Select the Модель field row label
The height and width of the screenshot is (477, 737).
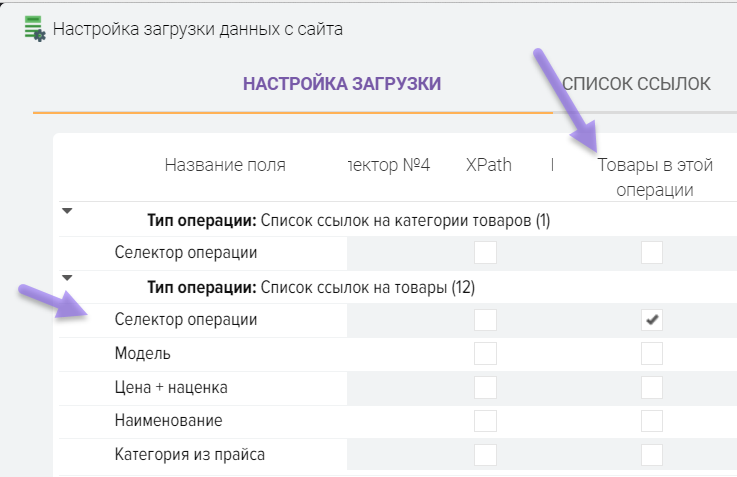click(x=143, y=354)
